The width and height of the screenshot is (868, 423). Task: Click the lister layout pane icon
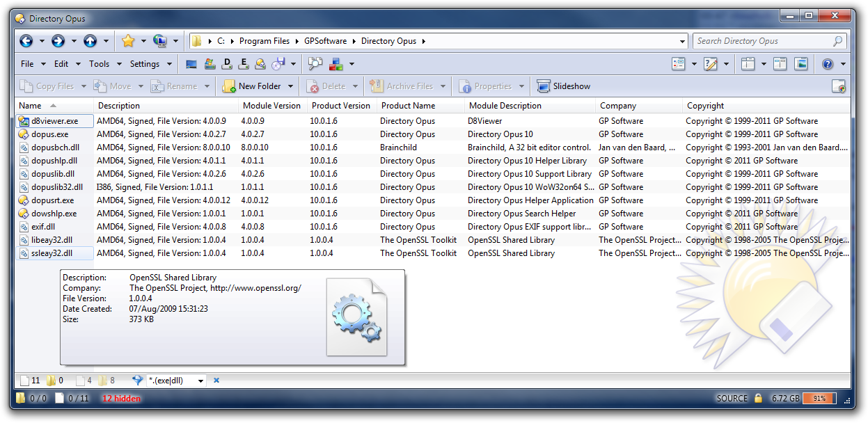pyautogui.click(x=748, y=64)
